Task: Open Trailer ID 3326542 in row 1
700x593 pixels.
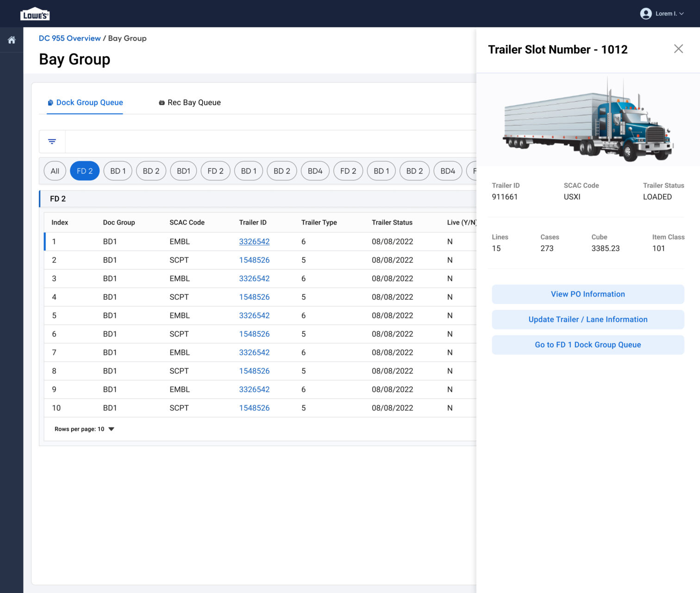Action: (x=254, y=241)
